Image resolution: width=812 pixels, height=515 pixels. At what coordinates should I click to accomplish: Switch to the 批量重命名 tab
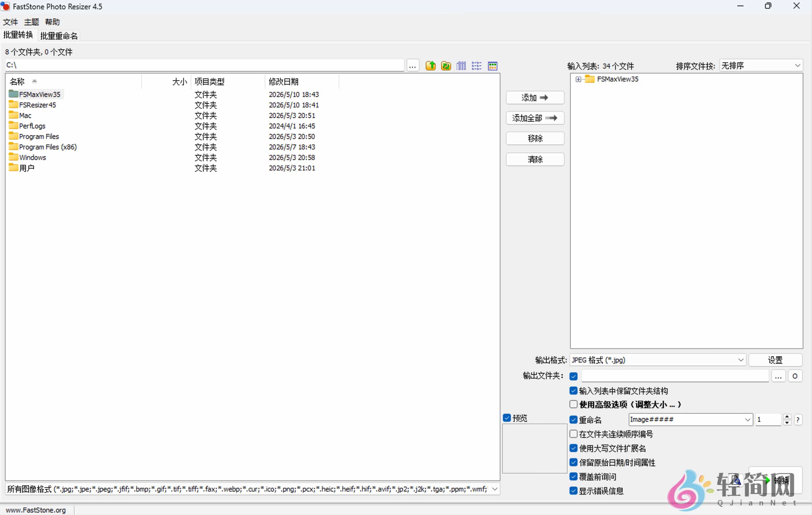[x=59, y=36]
